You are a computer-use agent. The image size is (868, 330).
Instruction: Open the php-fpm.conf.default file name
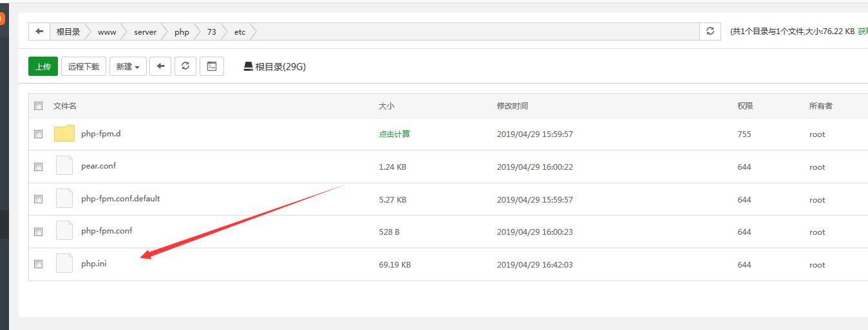(x=120, y=199)
